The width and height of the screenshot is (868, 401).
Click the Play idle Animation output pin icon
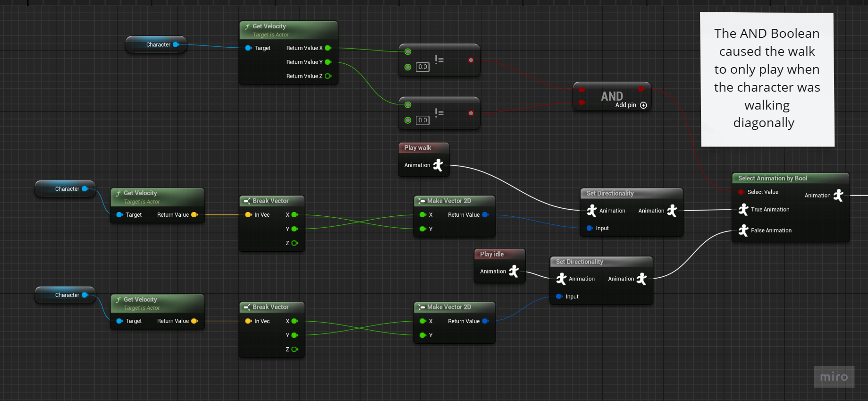coord(514,271)
